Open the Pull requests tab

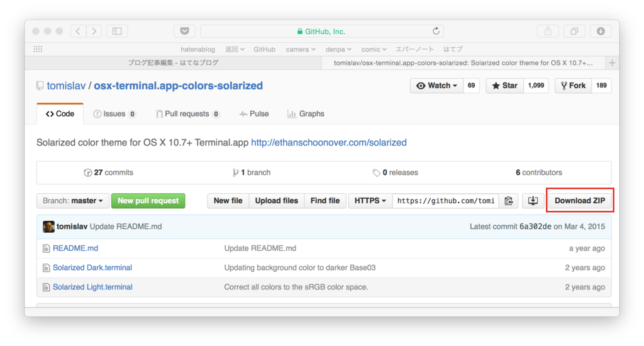(187, 114)
